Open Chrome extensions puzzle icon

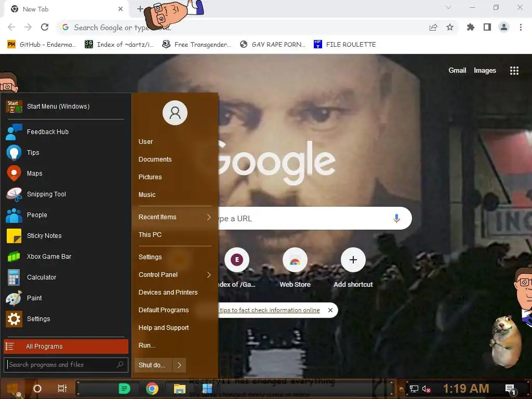tap(471, 27)
